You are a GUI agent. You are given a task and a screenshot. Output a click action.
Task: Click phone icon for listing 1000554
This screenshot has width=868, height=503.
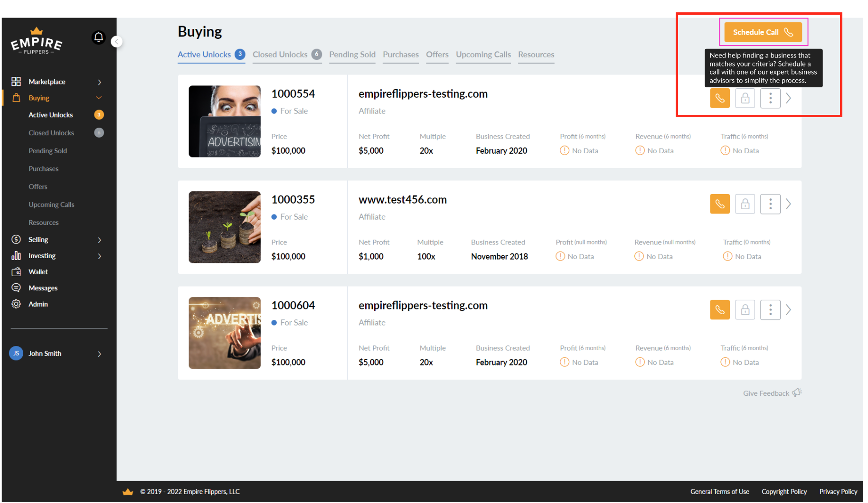click(719, 98)
